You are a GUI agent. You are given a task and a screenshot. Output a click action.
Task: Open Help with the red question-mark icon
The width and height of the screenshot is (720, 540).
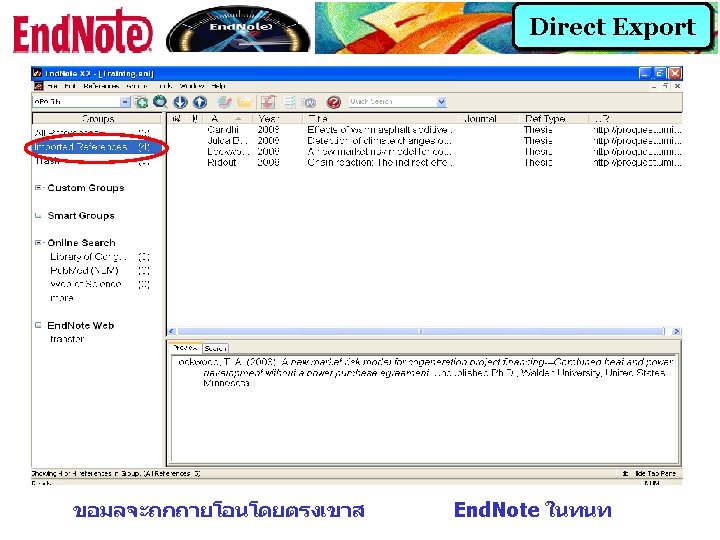coord(334,102)
